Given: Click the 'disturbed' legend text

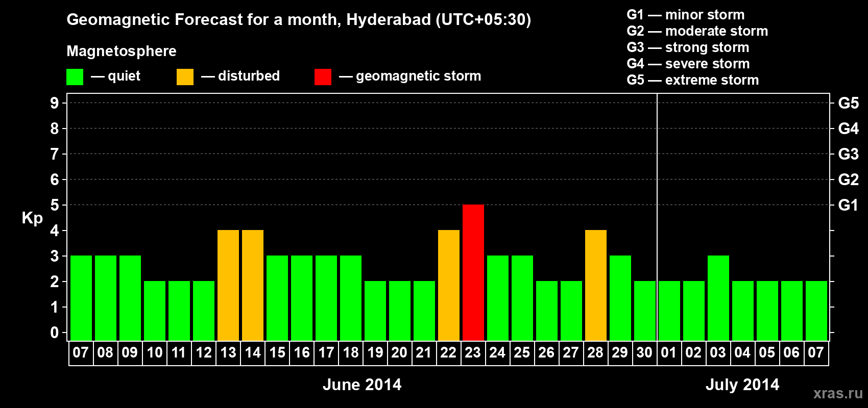Looking at the screenshot, I should point(249,76).
